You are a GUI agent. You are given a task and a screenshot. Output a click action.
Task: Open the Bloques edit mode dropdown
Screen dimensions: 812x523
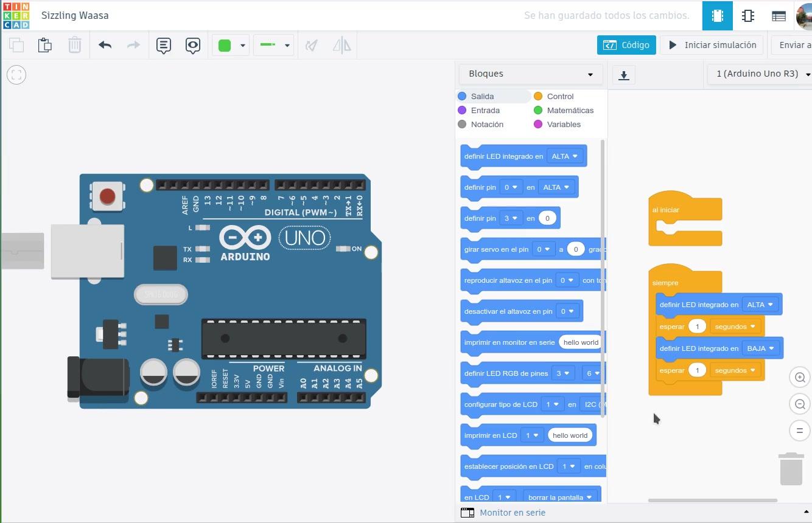tap(531, 74)
